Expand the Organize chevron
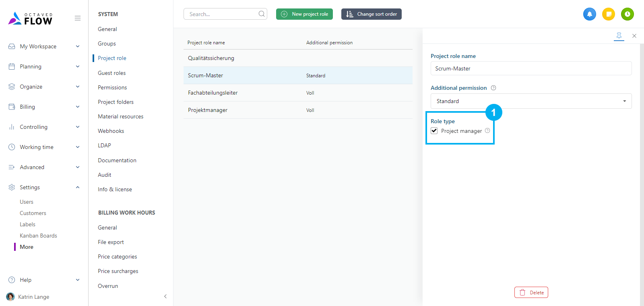 point(78,87)
